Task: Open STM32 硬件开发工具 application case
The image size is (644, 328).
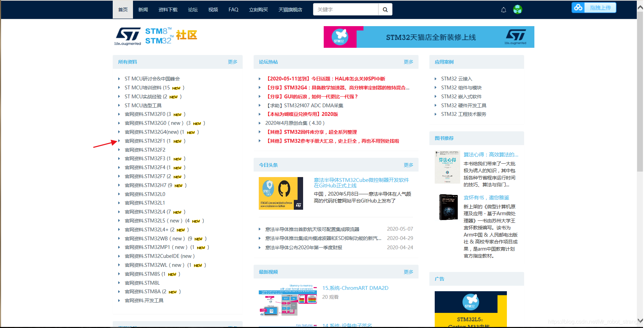Action: (464, 106)
